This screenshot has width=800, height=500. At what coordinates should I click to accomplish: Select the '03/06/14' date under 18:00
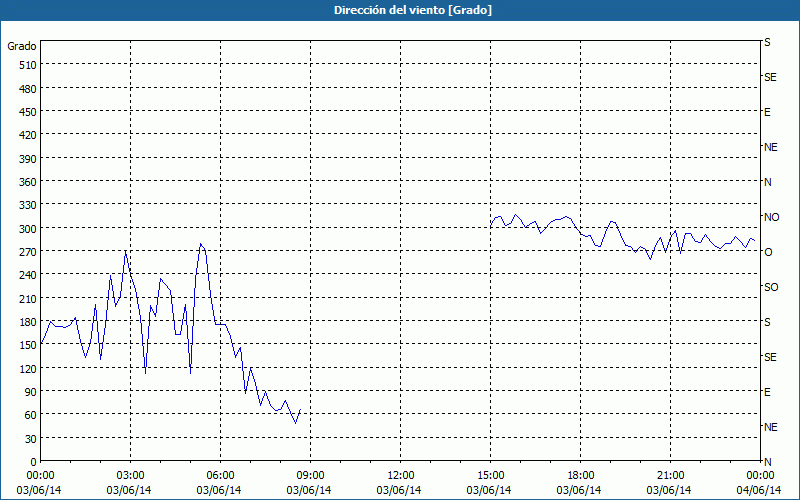[x=579, y=490]
